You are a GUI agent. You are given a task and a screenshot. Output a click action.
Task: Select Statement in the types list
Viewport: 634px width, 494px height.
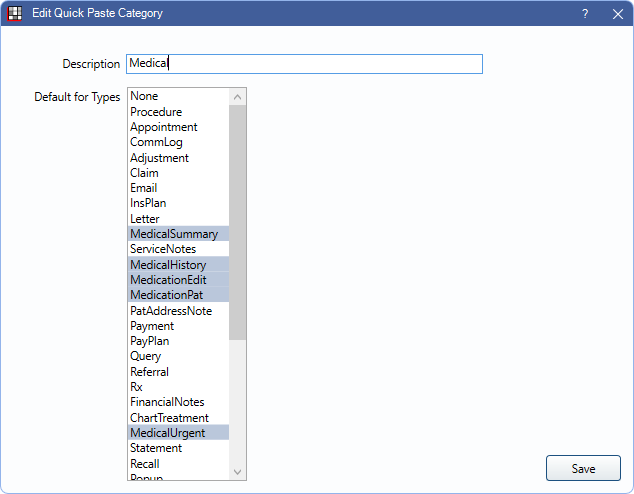coord(178,448)
